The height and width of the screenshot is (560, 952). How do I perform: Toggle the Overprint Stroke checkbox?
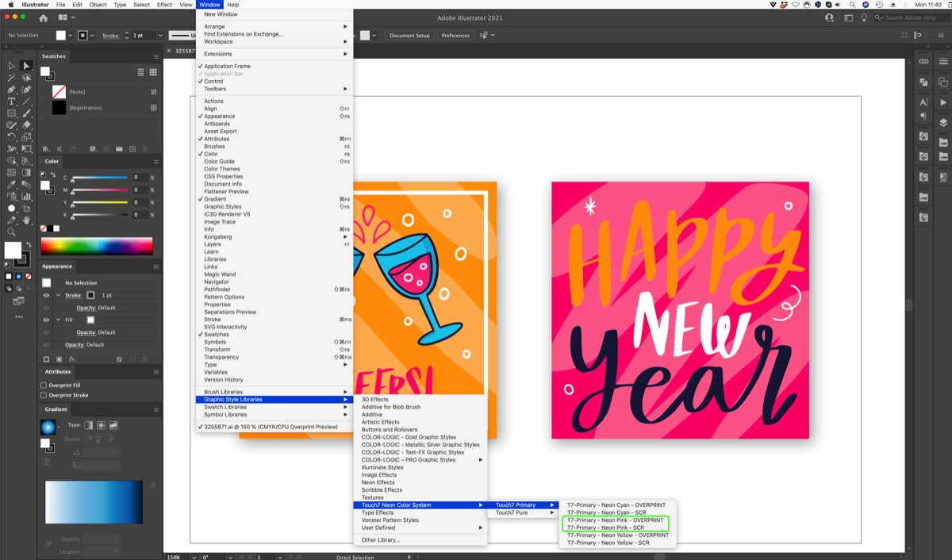[44, 395]
